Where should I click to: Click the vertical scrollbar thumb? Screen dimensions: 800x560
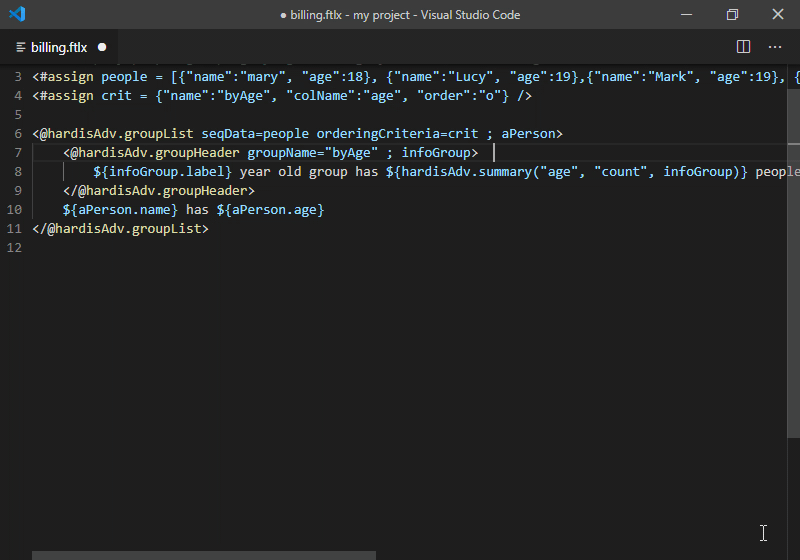coord(793,264)
